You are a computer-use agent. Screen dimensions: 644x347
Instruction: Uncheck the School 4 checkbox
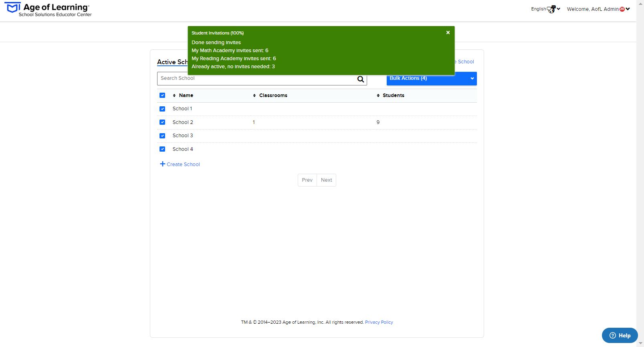coord(162,149)
